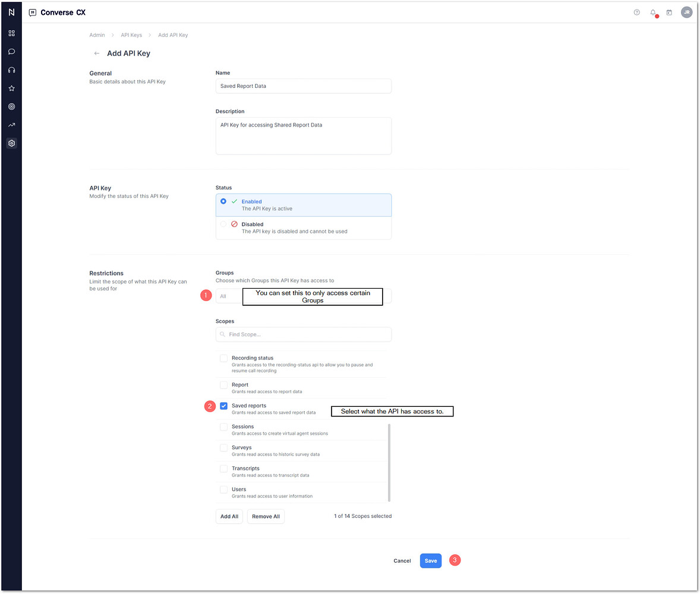
Task: Select the Disabled status radio button
Action: click(x=223, y=224)
